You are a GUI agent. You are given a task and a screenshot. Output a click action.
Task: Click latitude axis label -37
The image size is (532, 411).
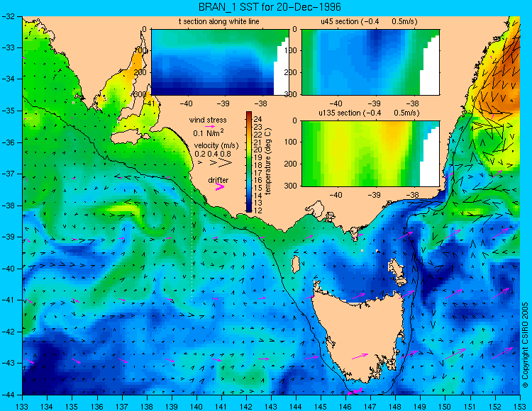click(8, 174)
